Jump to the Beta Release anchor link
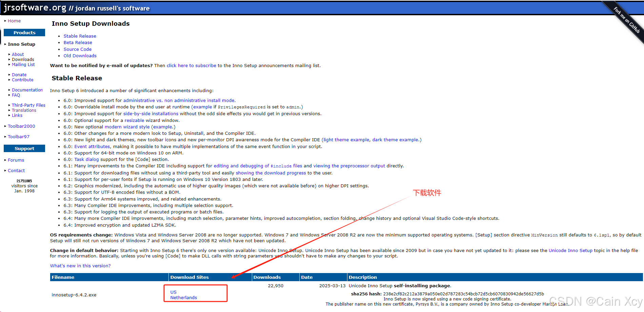This screenshot has width=644, height=312. pyautogui.click(x=78, y=43)
